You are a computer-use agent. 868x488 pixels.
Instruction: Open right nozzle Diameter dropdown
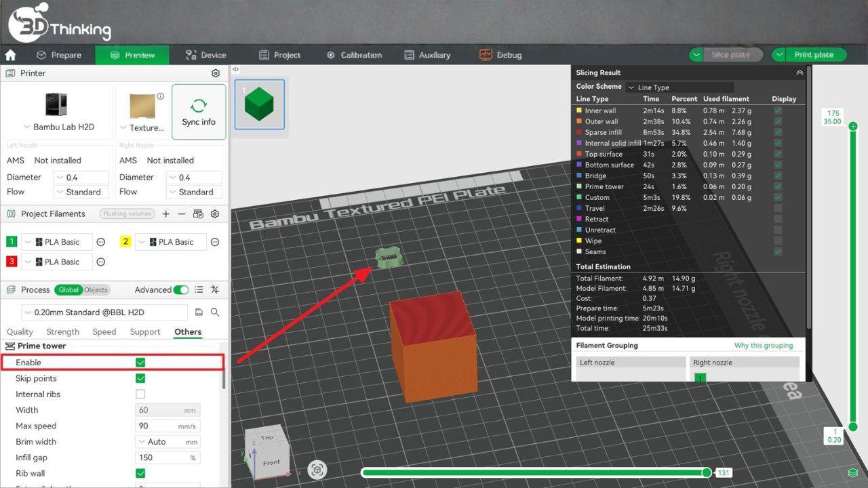pyautogui.click(x=193, y=178)
